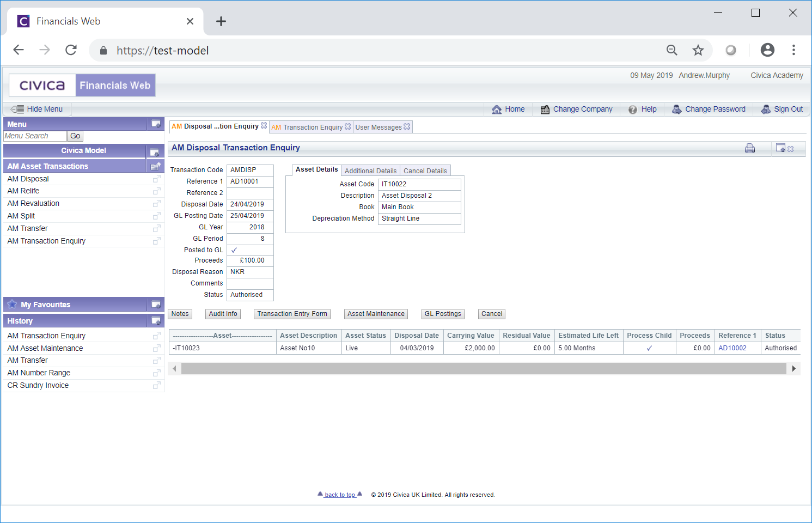The image size is (812, 523).
Task: Click the browser zoom magnifier icon
Action: [x=672, y=50]
